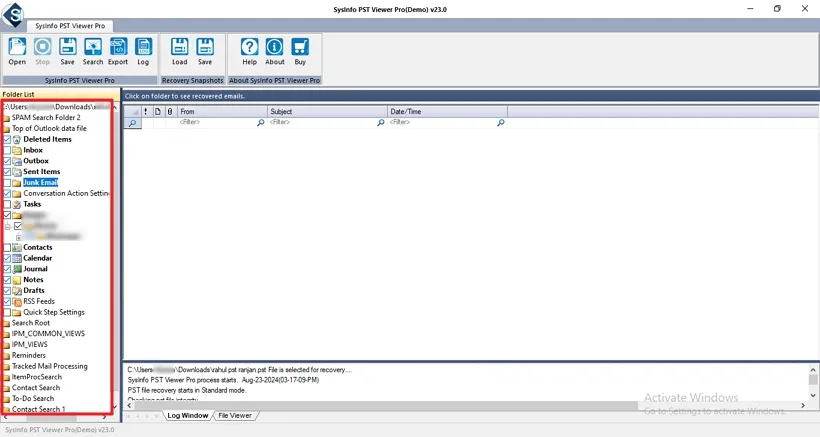Image resolution: width=820 pixels, height=437 pixels.
Task: Click the SysInfo application logo
Action: point(13,14)
